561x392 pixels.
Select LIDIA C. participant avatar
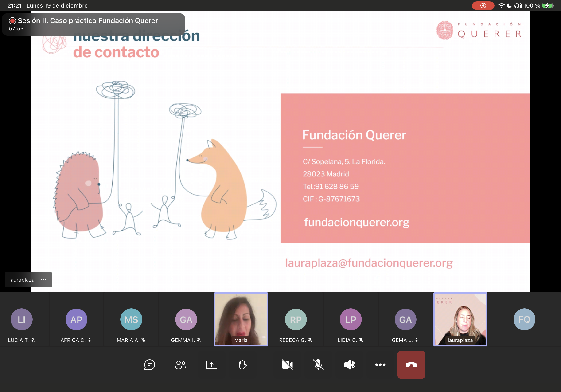pyautogui.click(x=351, y=319)
